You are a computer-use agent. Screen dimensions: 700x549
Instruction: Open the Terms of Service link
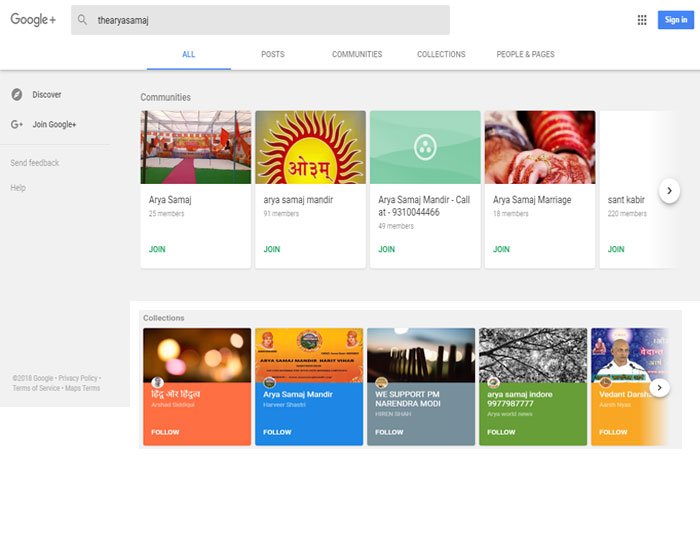coord(36,388)
